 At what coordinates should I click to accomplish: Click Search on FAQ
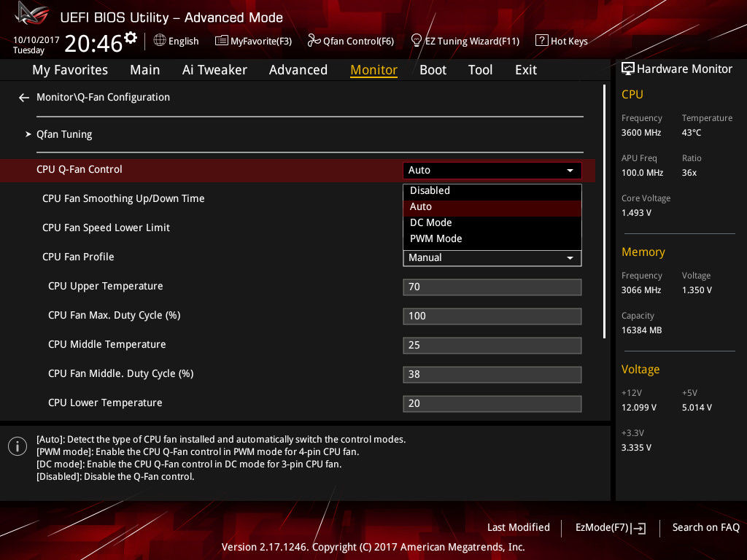[x=705, y=528]
